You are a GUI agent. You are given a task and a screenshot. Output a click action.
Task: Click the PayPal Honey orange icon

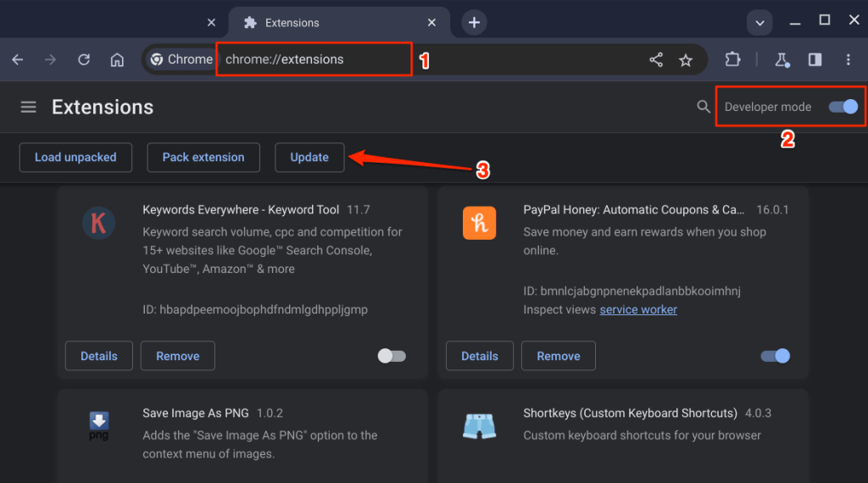[x=480, y=223]
